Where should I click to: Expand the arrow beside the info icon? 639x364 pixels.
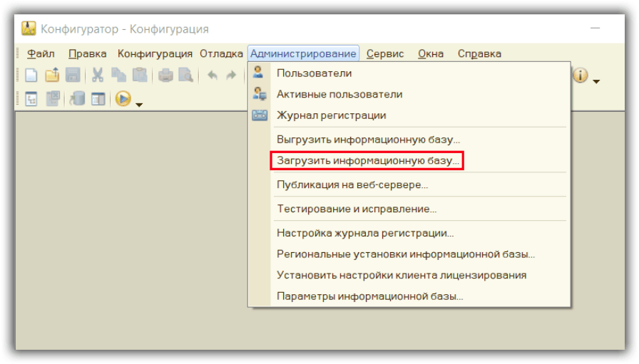pos(596,81)
